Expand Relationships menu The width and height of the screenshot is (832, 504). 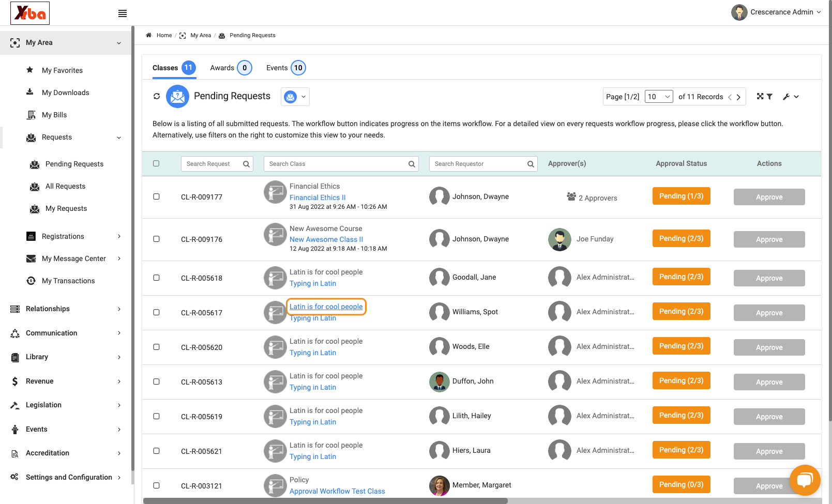click(x=119, y=309)
